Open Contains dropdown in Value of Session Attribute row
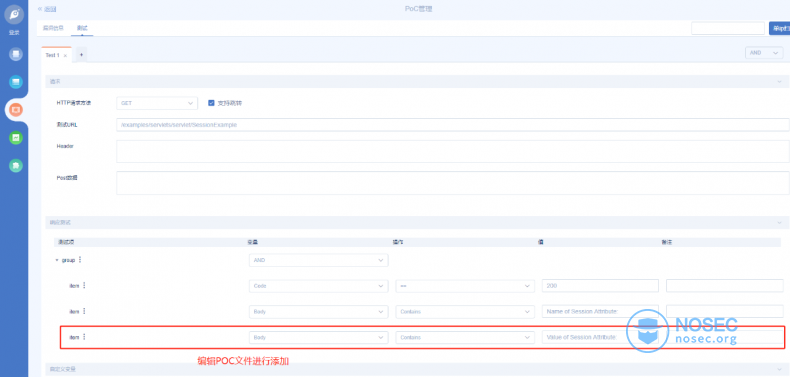The width and height of the screenshot is (790, 377). click(x=465, y=337)
